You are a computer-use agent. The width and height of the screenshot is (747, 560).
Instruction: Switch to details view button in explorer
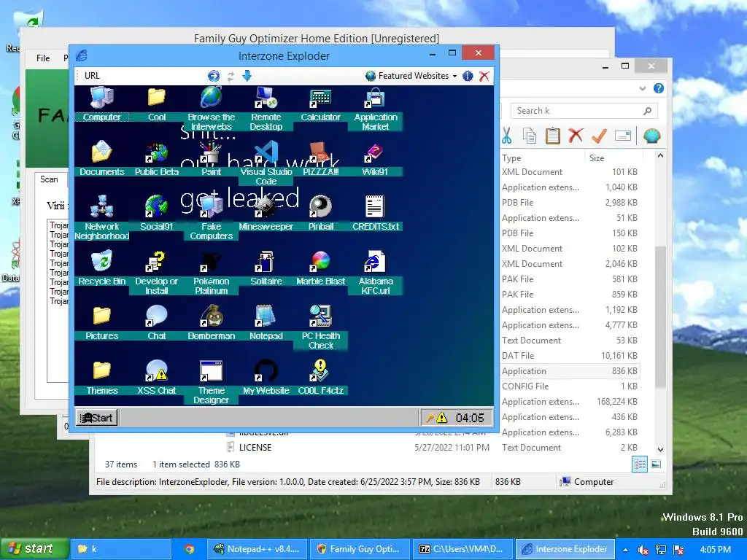point(640,464)
